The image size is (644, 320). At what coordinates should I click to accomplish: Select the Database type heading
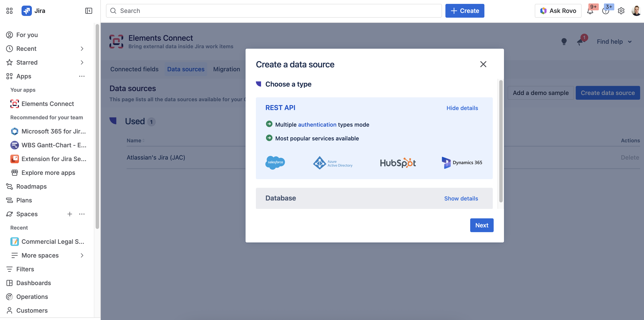280,198
